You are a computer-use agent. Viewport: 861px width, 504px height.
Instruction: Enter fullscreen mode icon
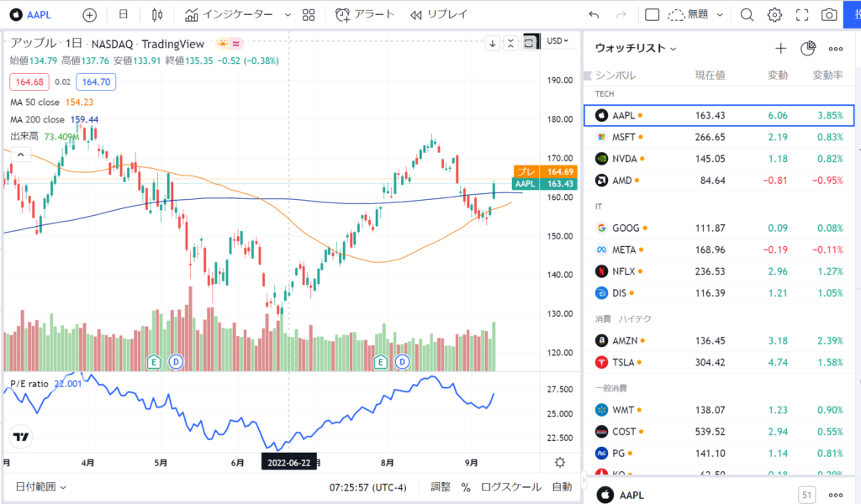coord(802,15)
